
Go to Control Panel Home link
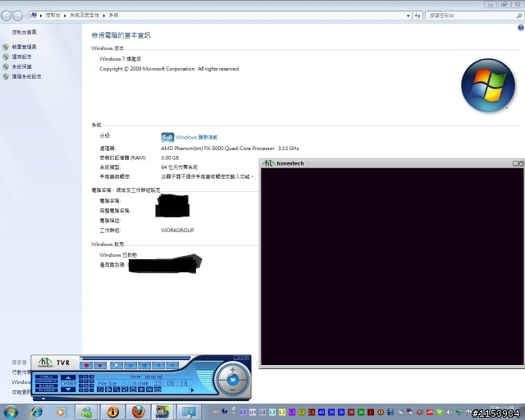click(x=24, y=32)
